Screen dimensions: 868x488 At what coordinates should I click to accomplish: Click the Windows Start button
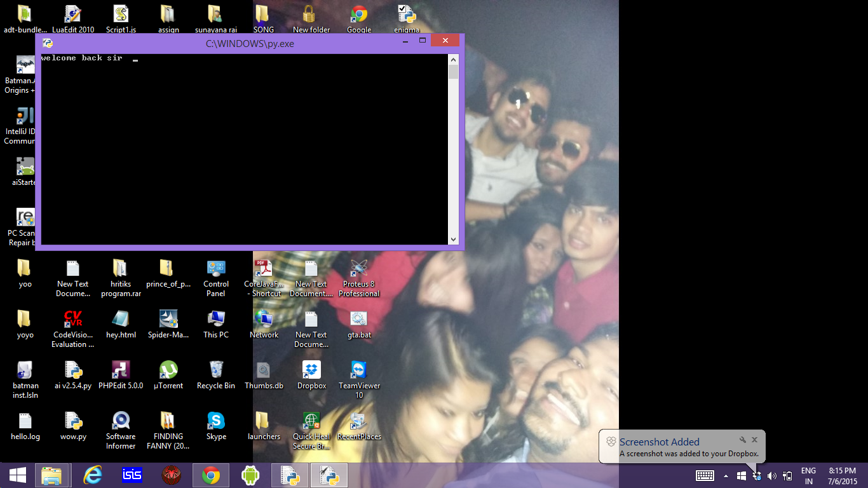click(17, 475)
